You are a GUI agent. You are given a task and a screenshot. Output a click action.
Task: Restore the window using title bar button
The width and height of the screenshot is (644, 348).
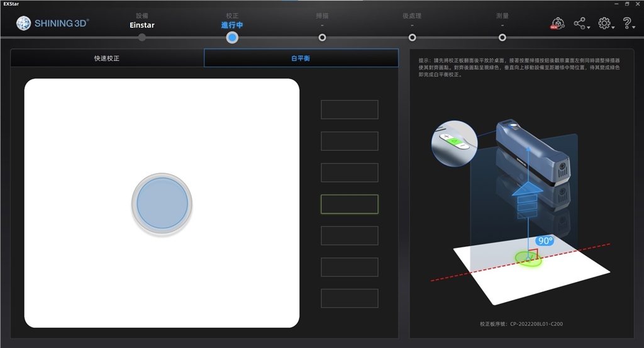click(627, 4)
